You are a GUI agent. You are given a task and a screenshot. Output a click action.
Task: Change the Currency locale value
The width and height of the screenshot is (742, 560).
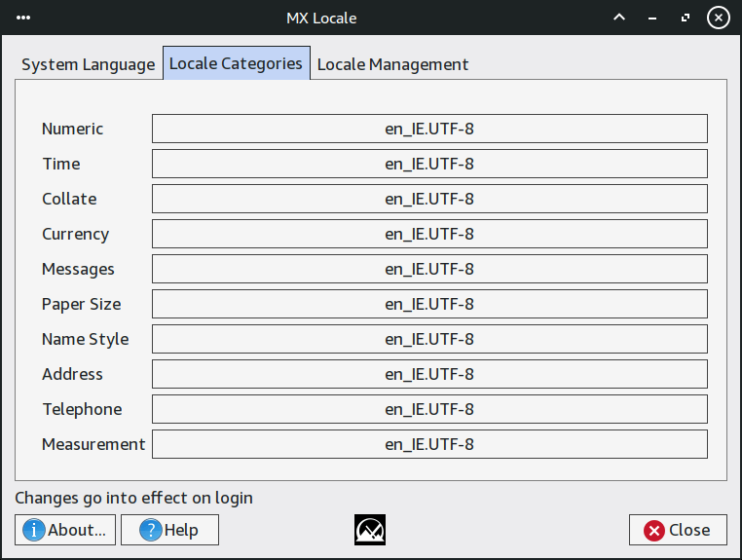(x=429, y=234)
